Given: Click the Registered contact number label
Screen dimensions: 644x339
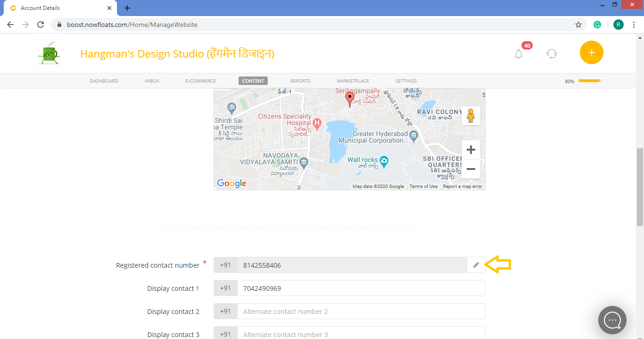Looking at the screenshot, I should (157, 265).
